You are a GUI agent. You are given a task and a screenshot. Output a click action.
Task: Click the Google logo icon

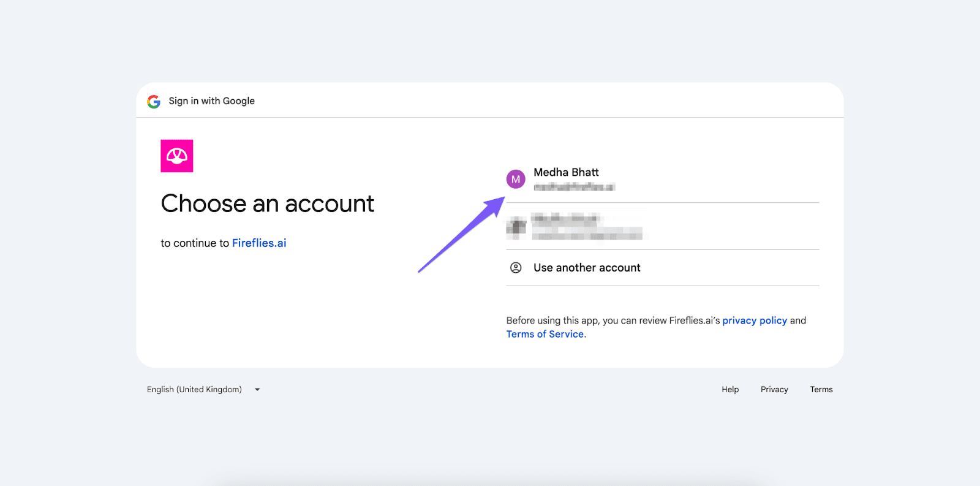click(x=154, y=101)
